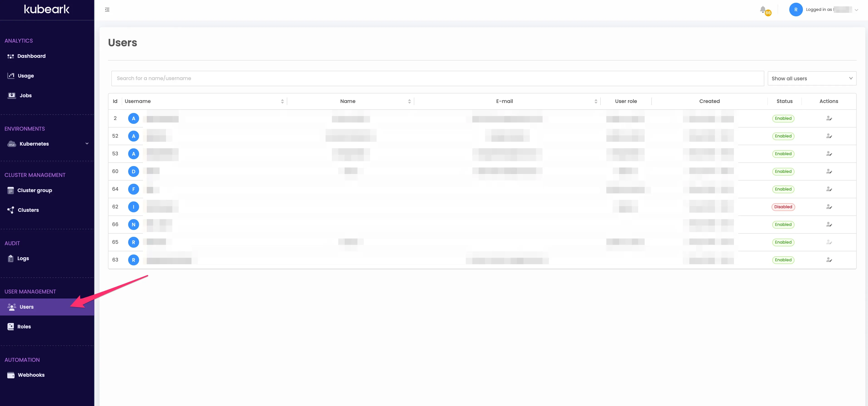Edit user with Id 66
This screenshot has width=868, height=406.
coord(829,224)
